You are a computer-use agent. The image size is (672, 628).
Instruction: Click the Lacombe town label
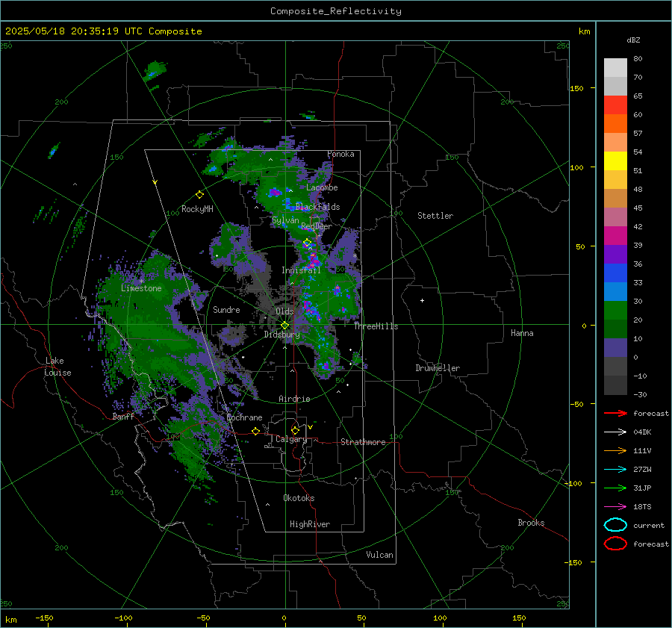322,187
